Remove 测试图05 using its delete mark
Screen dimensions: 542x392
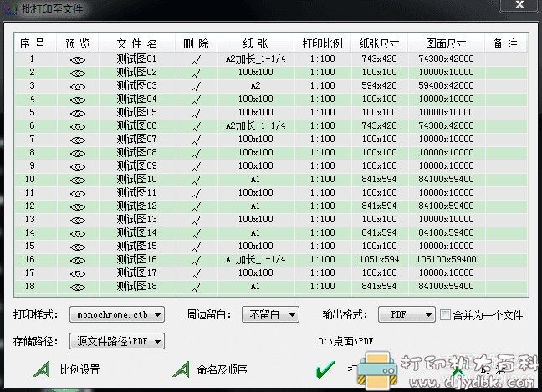click(x=197, y=114)
